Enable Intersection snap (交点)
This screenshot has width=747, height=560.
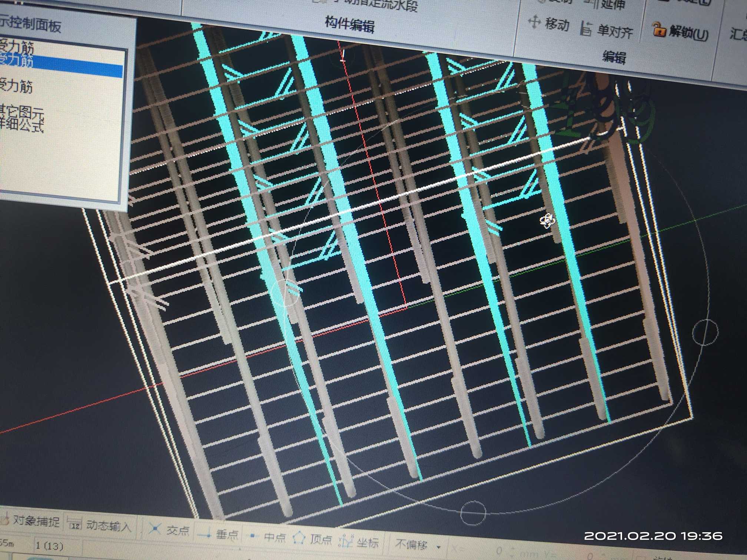point(169,530)
